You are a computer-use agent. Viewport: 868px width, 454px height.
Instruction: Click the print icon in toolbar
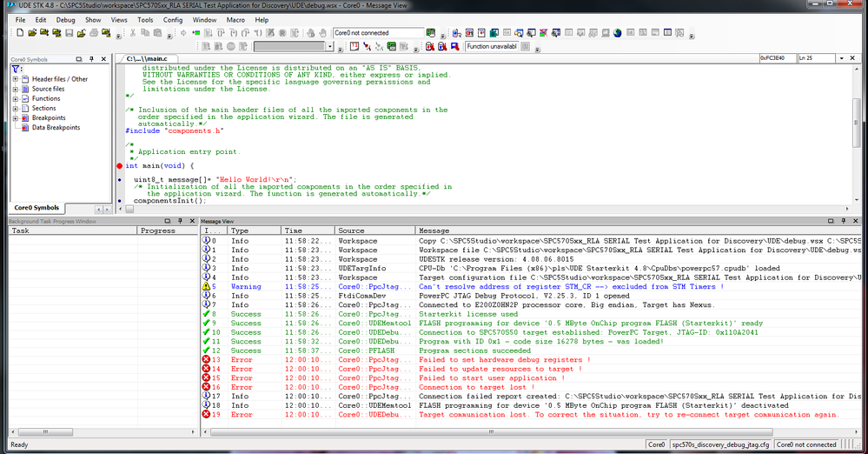pos(94,33)
